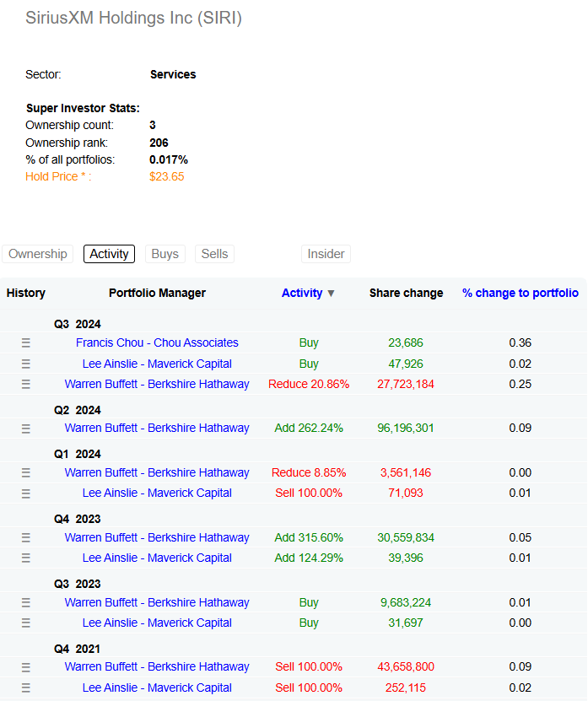Image resolution: width=588 pixels, height=701 pixels.
Task: Click the 'Reduce 8.85%' activity cell
Action: 309,472
